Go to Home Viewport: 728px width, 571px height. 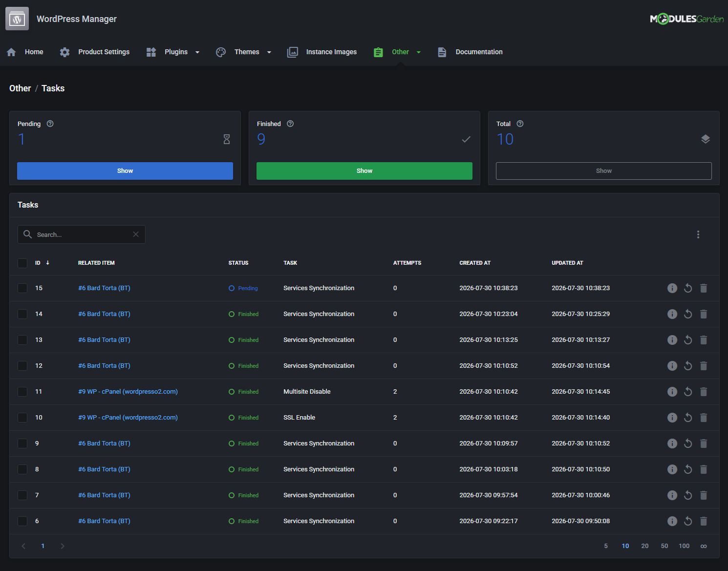[x=25, y=52]
